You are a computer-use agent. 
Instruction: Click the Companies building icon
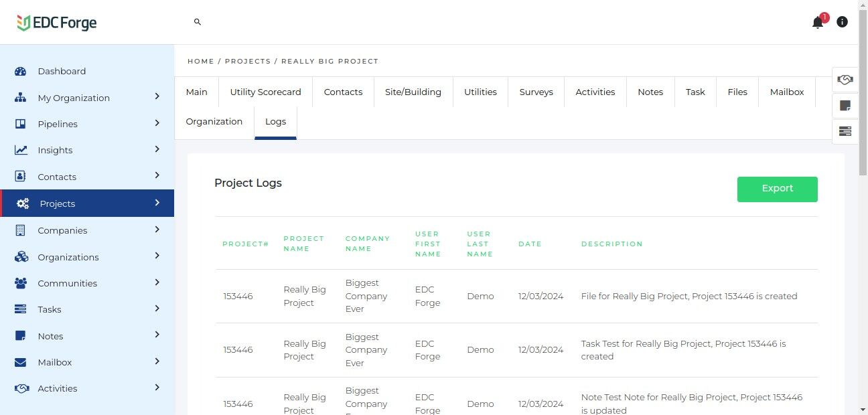20,230
